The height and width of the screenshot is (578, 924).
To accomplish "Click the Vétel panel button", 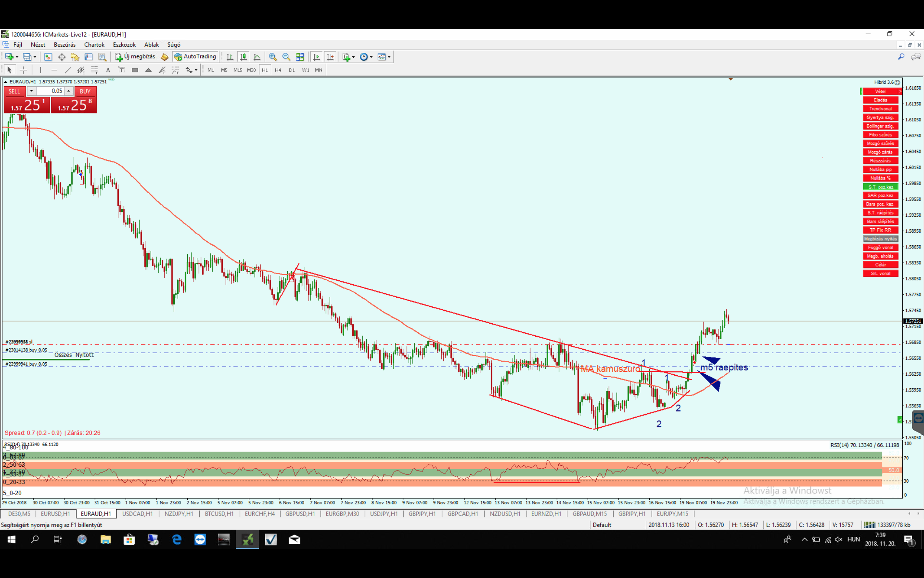I will coord(880,91).
